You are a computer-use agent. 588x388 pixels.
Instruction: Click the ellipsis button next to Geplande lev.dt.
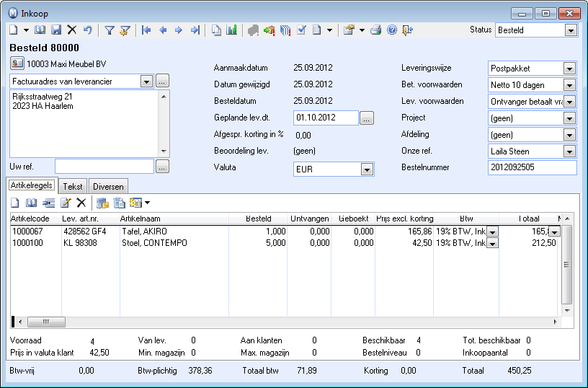coord(367,118)
